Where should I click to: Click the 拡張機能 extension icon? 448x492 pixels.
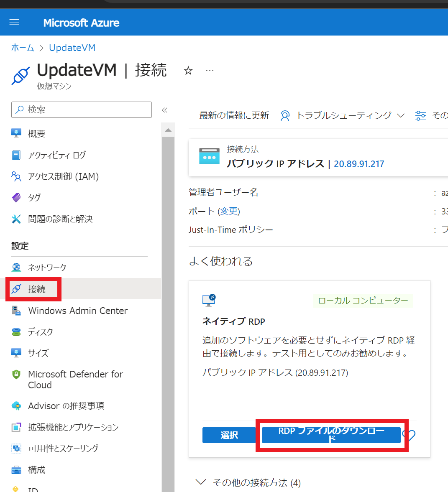16,427
